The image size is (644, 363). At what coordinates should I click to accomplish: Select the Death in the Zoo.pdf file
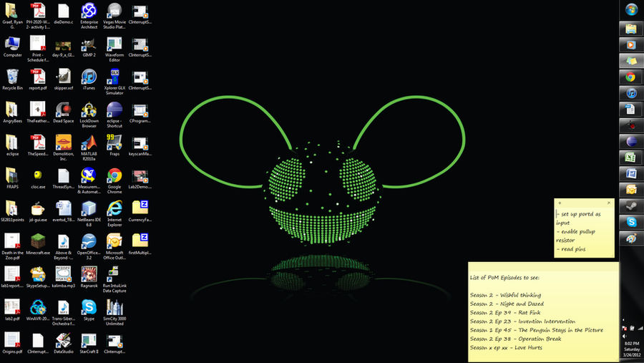pos(12,247)
